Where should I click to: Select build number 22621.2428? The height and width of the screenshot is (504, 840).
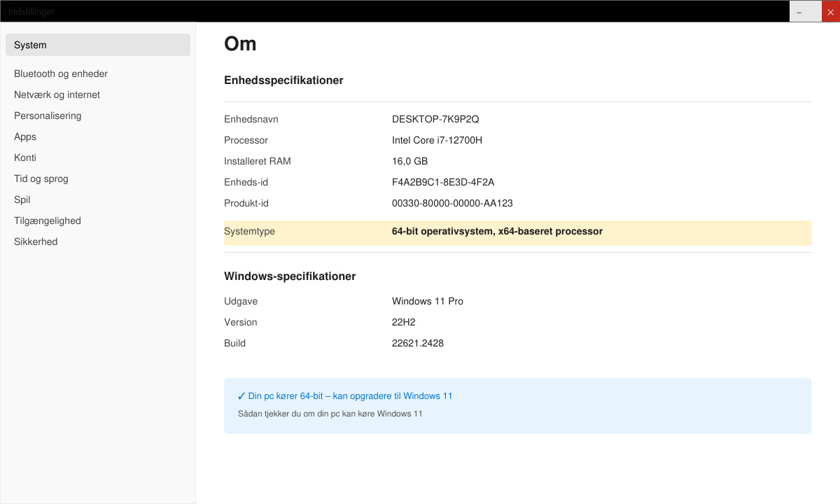(x=418, y=343)
